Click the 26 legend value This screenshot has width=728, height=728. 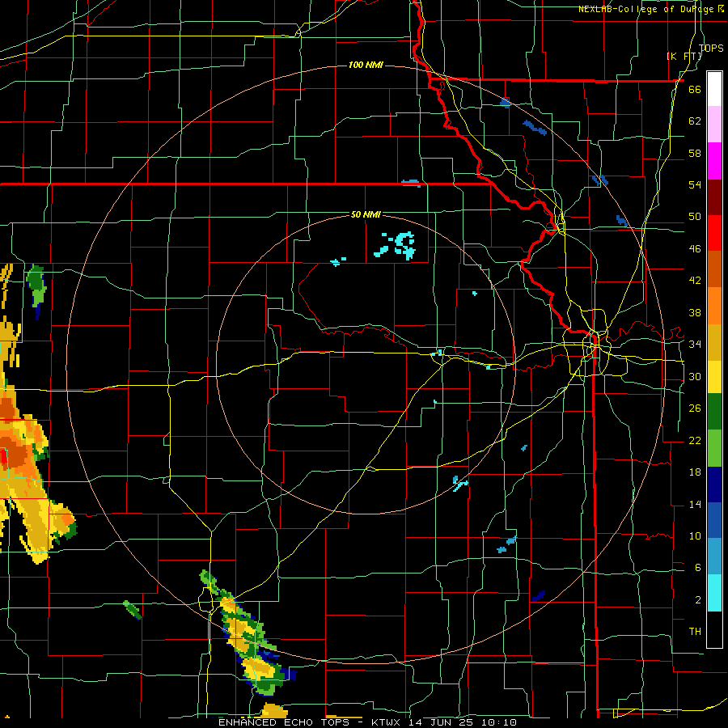pyautogui.click(x=695, y=408)
